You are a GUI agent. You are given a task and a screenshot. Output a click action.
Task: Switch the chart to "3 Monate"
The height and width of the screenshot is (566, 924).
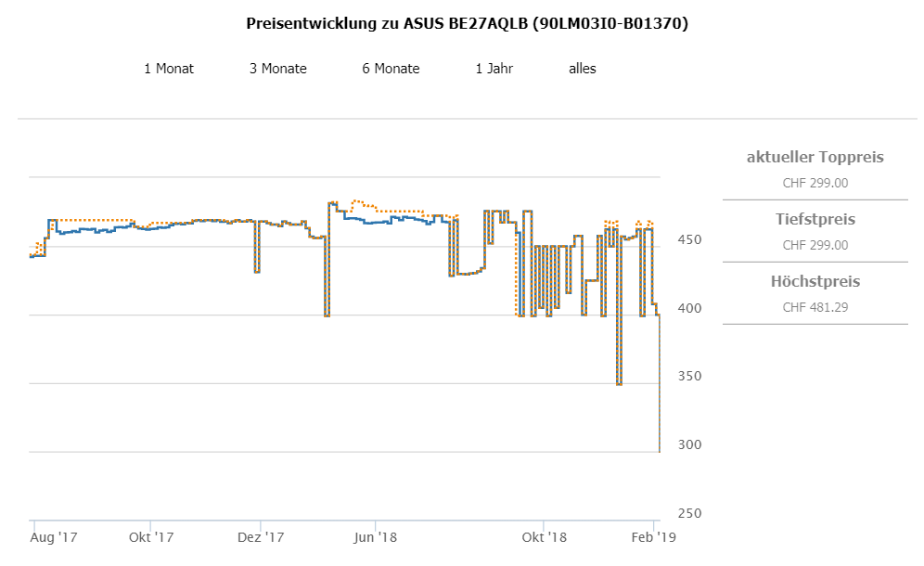277,69
